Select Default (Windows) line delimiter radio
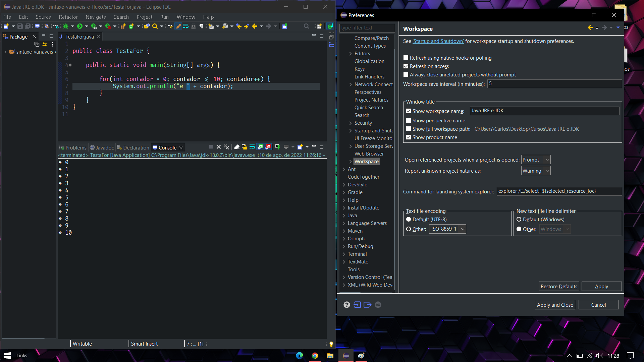Image resolution: width=644 pixels, height=362 pixels. (x=519, y=220)
